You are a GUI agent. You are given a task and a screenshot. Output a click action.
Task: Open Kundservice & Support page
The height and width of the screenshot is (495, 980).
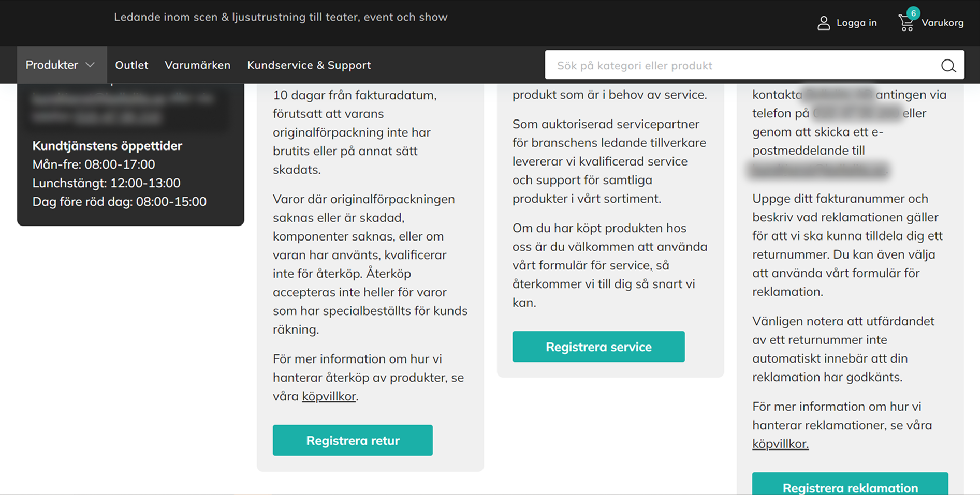(309, 65)
